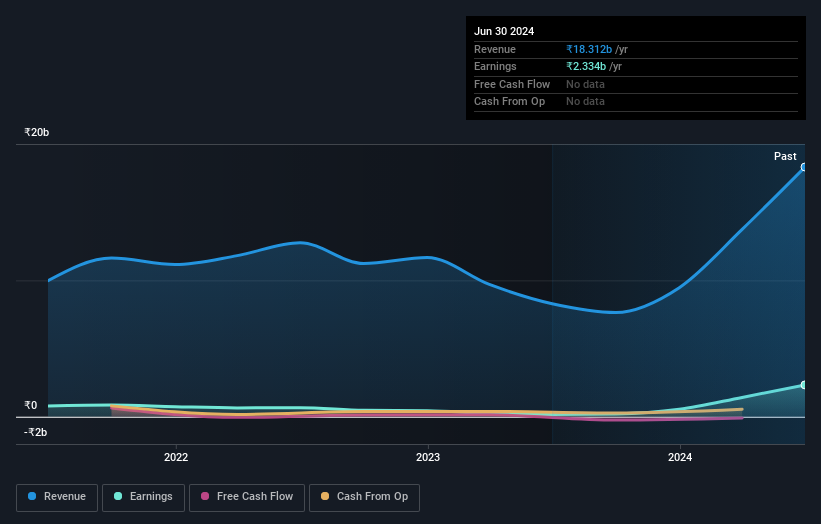This screenshot has height=524, width=821.
Task: Toggle the Revenue legend button
Action: tap(57, 497)
